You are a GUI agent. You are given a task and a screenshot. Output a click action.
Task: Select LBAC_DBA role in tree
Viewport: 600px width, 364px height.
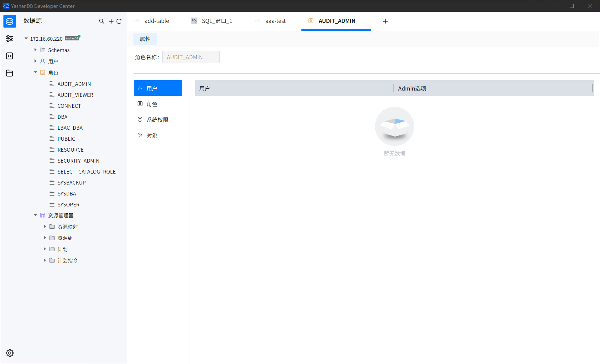click(70, 127)
